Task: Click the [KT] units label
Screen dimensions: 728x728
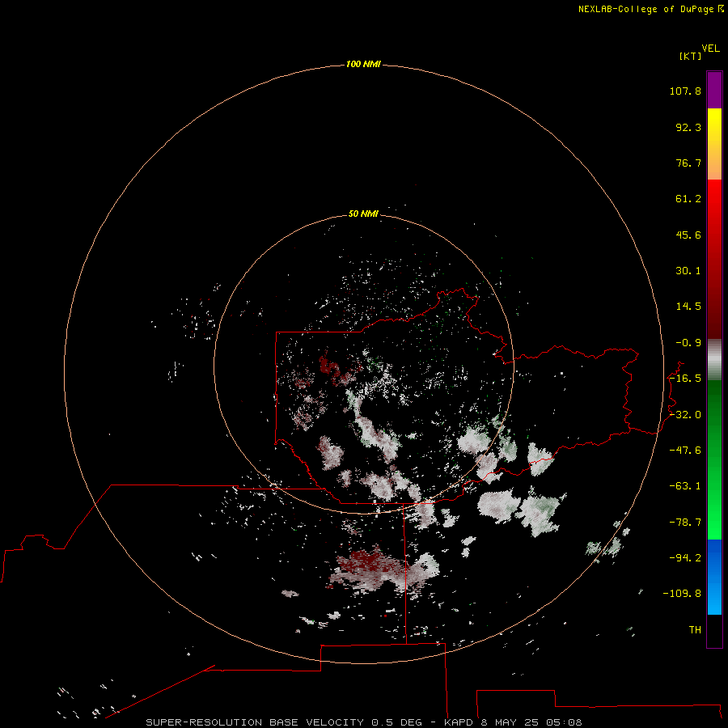Action: [691, 56]
